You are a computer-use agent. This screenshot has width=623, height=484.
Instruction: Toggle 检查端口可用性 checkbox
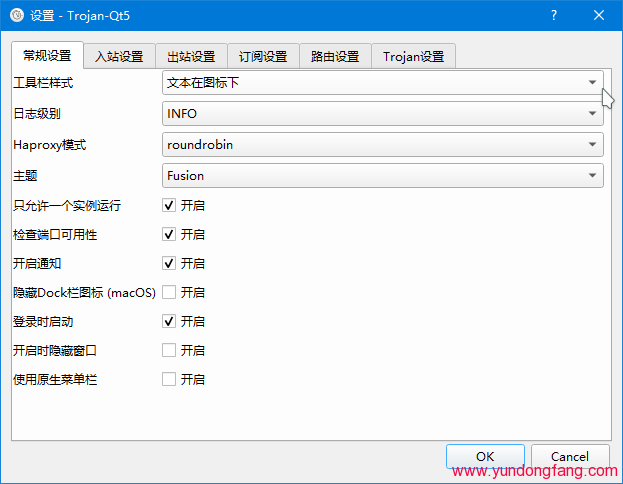pyautogui.click(x=169, y=235)
